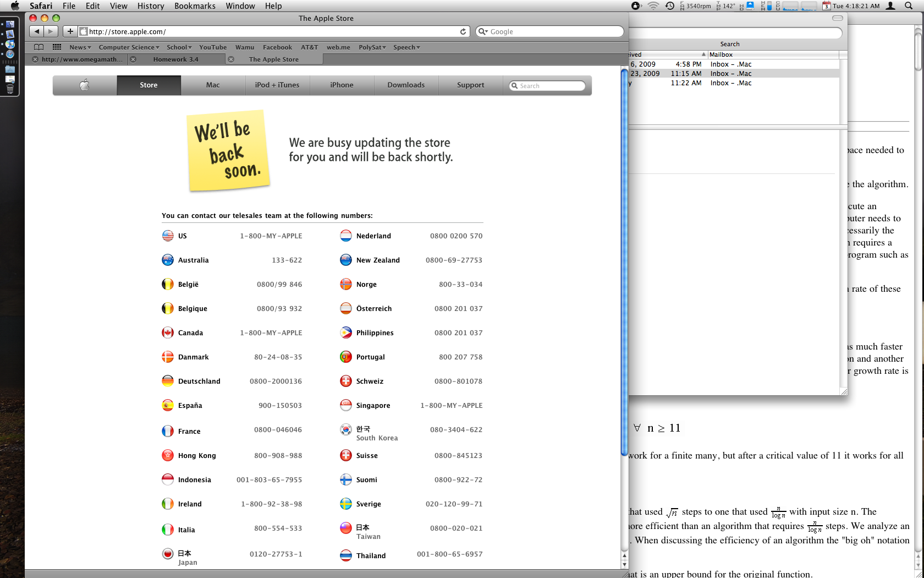Switch to the Homework 3.4 tab
This screenshot has height=578, width=924.
tap(176, 59)
